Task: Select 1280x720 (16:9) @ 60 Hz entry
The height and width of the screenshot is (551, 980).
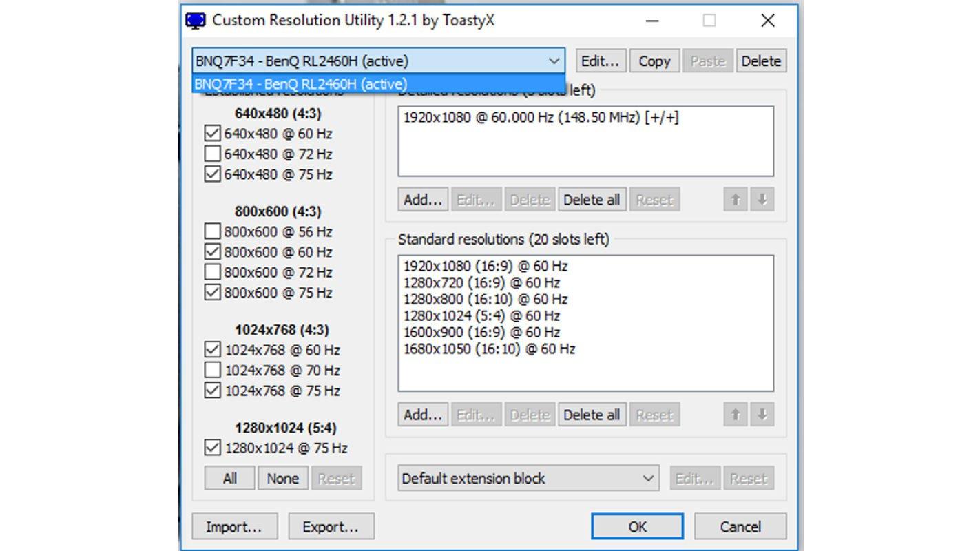Action: coord(481,282)
